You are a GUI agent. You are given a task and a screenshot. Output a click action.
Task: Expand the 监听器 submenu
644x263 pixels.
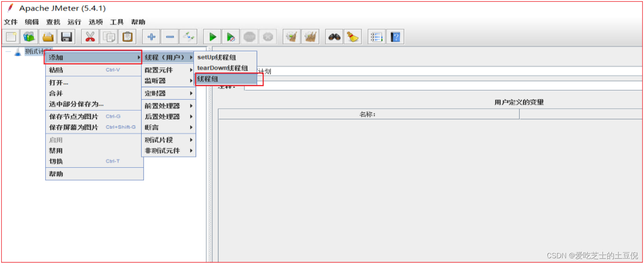pyautogui.click(x=168, y=81)
